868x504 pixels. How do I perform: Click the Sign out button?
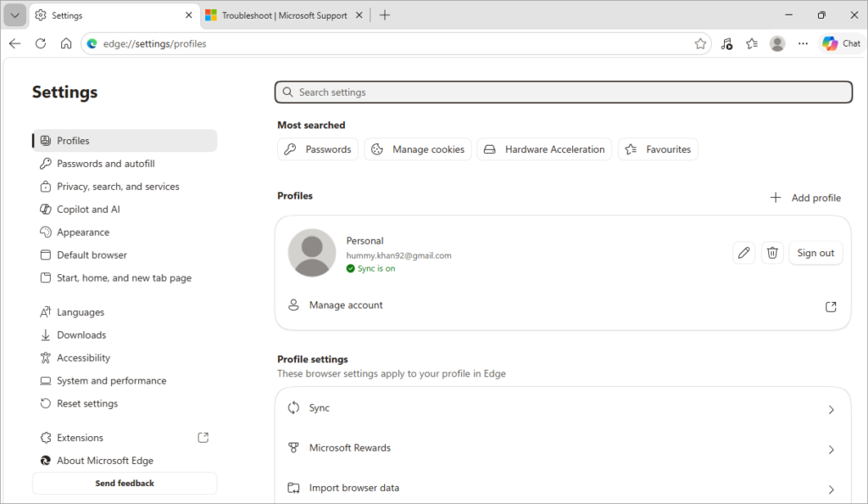(x=815, y=253)
